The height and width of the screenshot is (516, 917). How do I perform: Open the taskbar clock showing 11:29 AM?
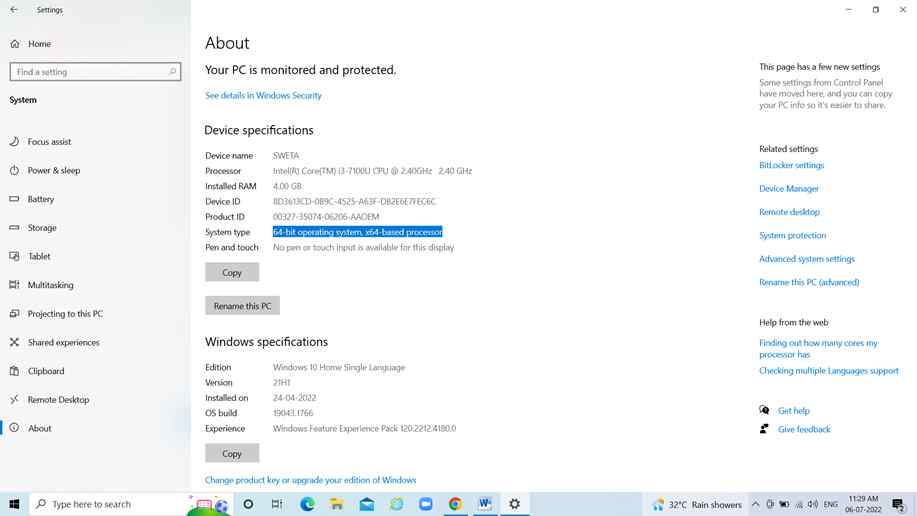click(x=863, y=504)
